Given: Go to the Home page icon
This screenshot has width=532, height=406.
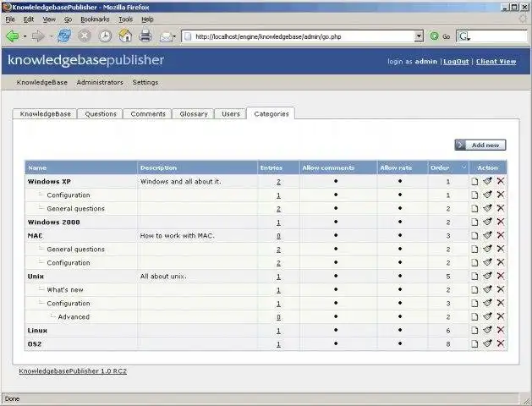Looking at the screenshot, I should (x=125, y=36).
